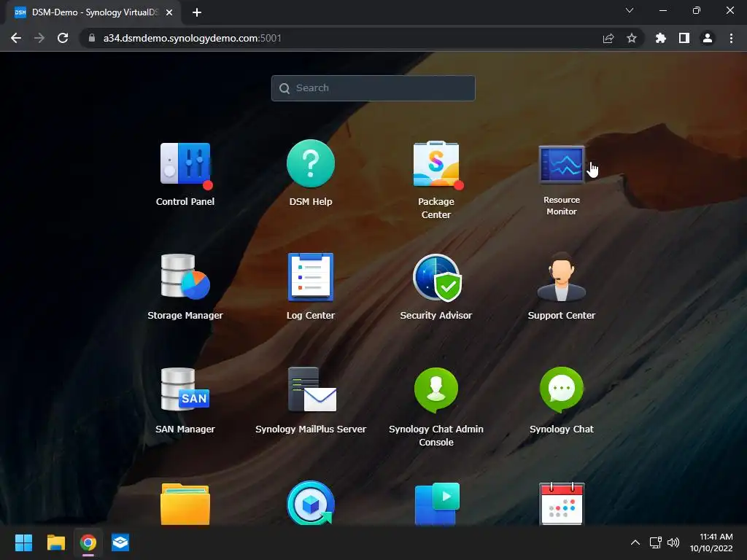Launch SAN Manager
Screen dimensions: 747x560
point(185,389)
